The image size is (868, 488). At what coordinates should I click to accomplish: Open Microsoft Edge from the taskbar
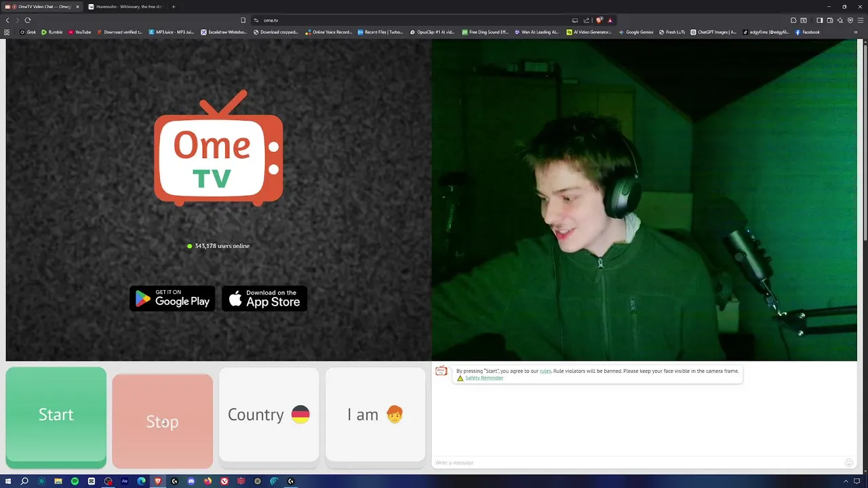click(x=141, y=481)
